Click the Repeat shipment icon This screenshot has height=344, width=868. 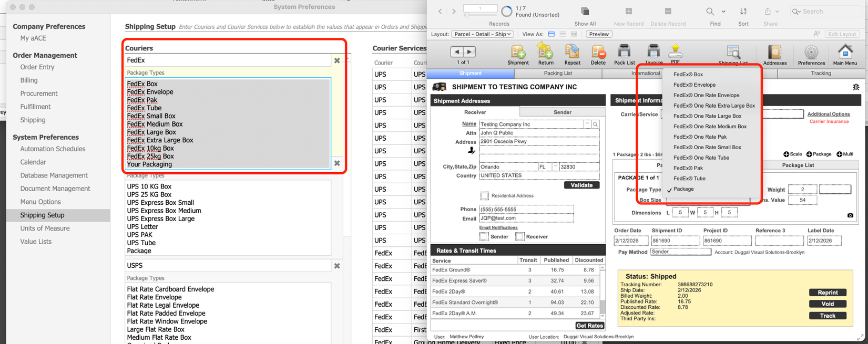pos(572,51)
